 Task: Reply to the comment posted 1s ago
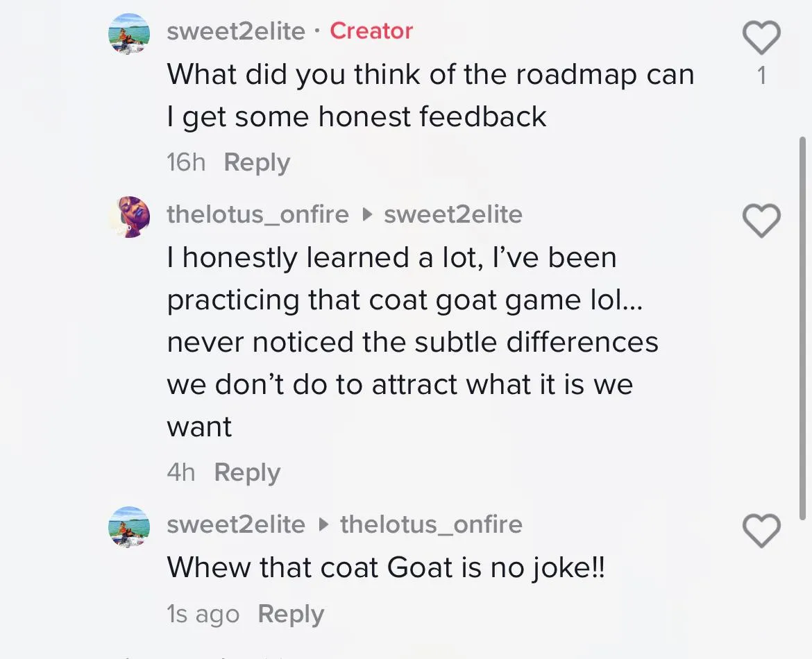(291, 614)
